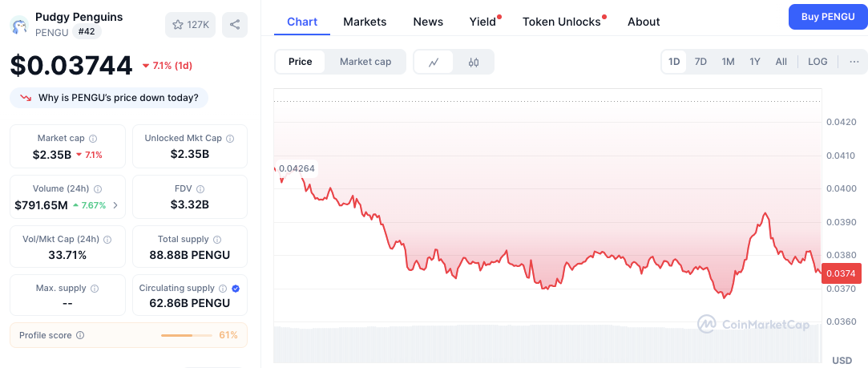Open the three-dots chart options menu

tap(854, 62)
